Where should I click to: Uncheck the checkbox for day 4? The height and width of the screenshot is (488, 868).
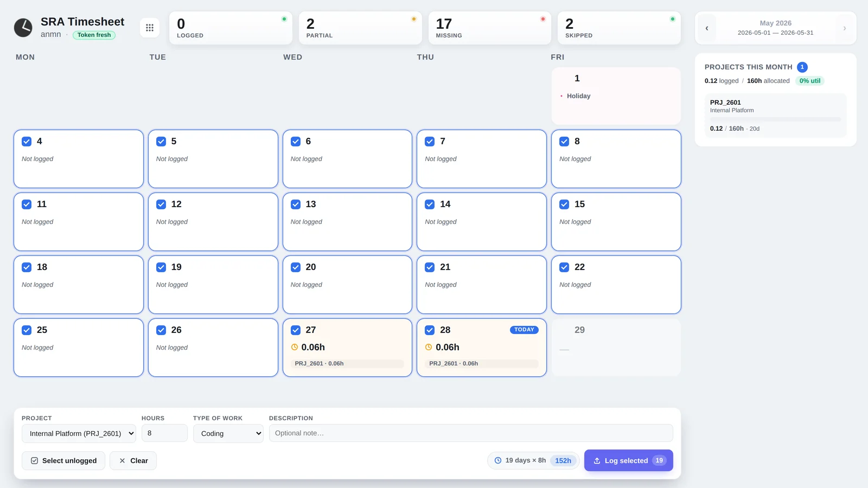(x=27, y=142)
